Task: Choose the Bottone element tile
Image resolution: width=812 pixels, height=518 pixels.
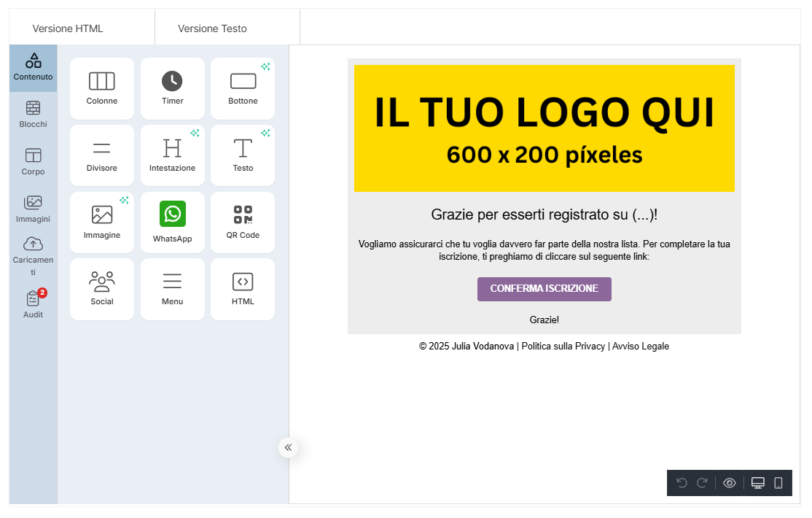Action: click(243, 88)
